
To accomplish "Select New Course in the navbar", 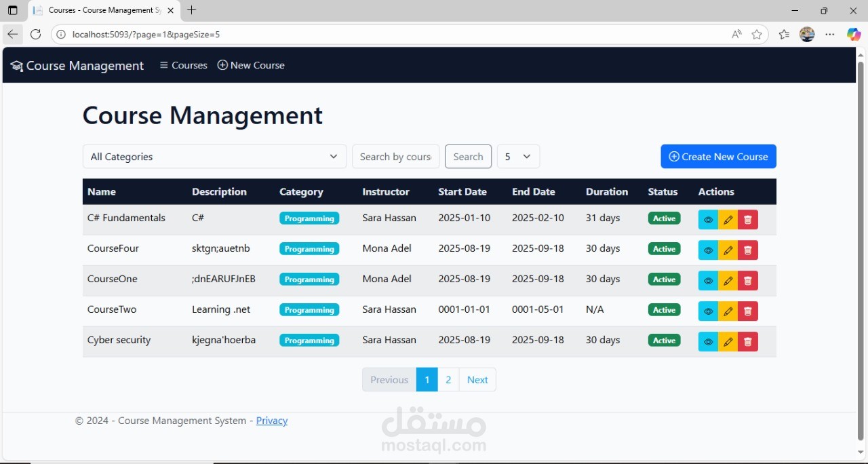I will 251,66.
